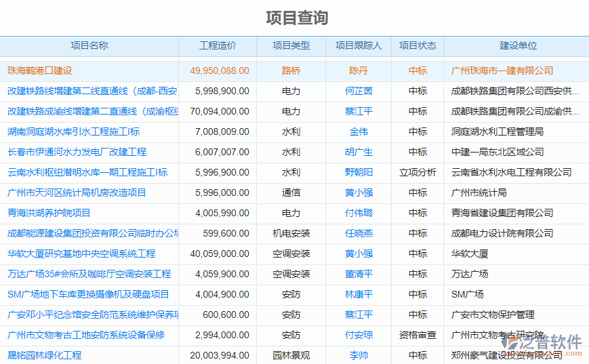Click the 项目类型 column header
The height and width of the screenshot is (364, 589).
click(291, 46)
